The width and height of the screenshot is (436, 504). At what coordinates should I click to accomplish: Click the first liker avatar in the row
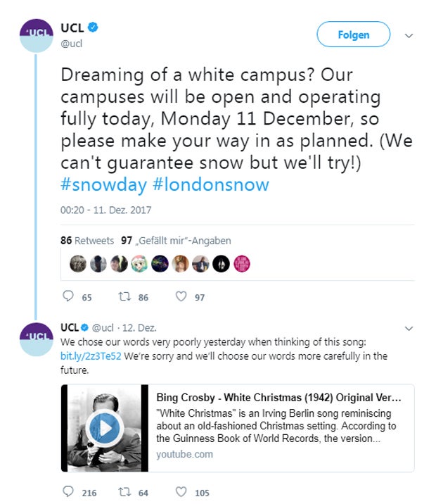78,263
